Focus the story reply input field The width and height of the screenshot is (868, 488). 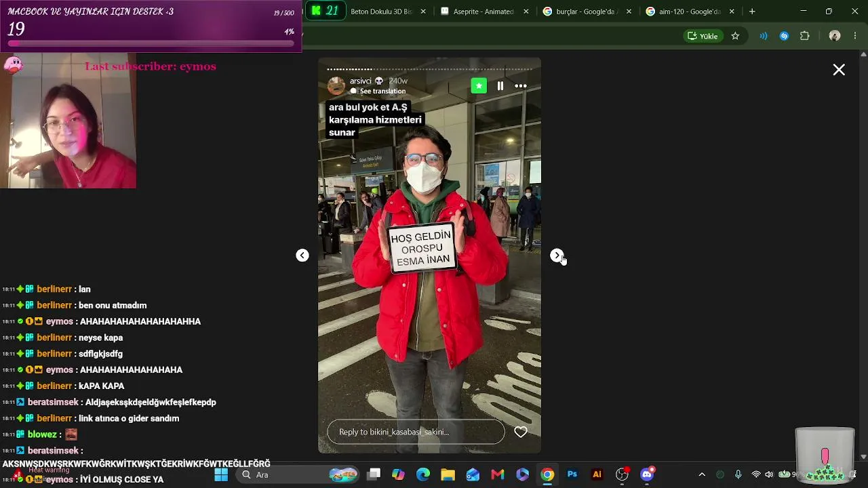416,432
